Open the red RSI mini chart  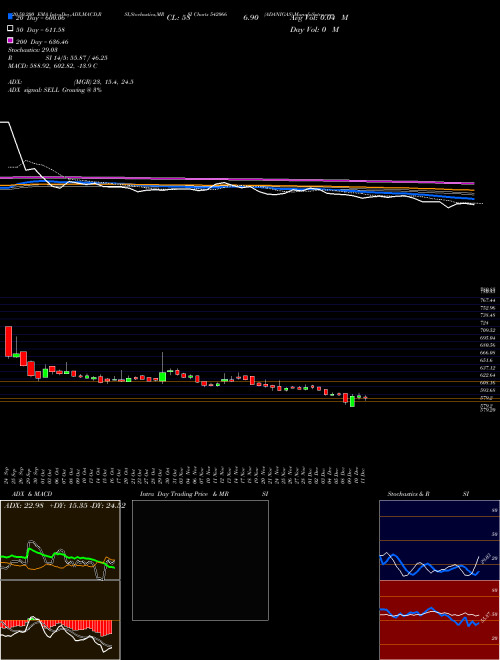[439, 620]
